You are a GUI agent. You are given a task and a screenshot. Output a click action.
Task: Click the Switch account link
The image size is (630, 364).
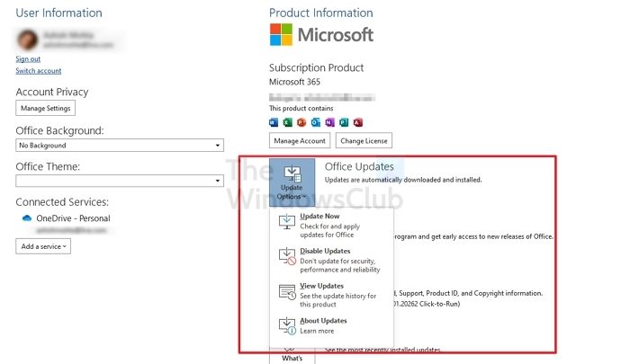point(39,71)
